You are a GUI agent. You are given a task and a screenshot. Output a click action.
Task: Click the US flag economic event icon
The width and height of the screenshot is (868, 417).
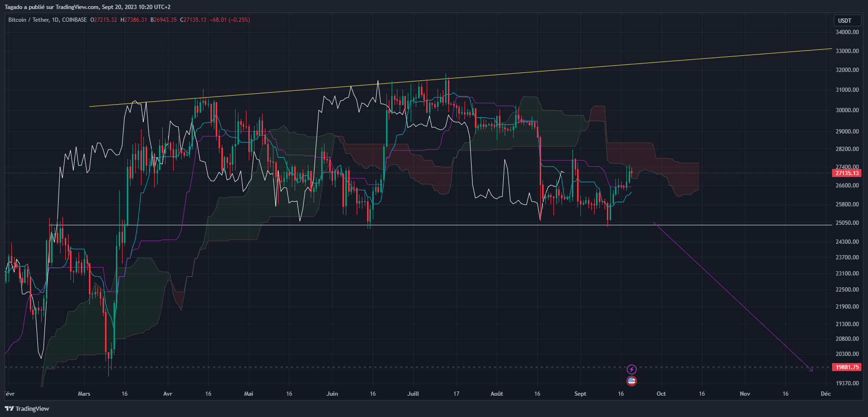631,381
